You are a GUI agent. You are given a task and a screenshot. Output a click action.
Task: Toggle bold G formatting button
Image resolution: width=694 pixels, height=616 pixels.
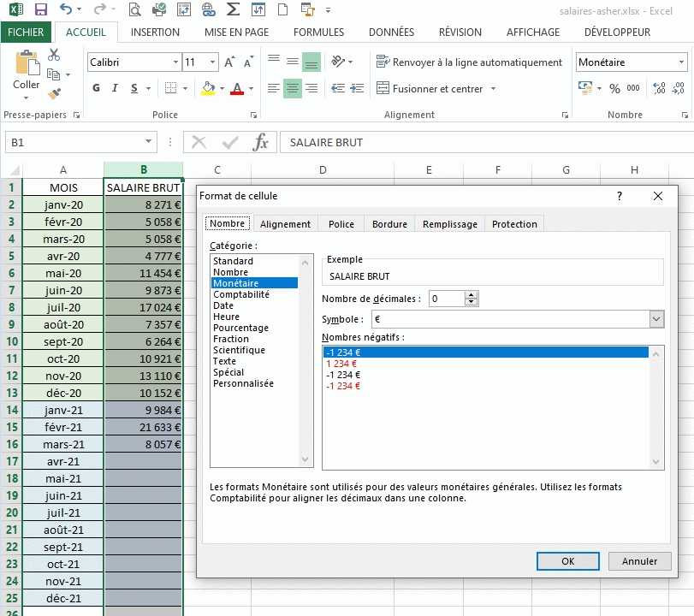[x=96, y=89]
